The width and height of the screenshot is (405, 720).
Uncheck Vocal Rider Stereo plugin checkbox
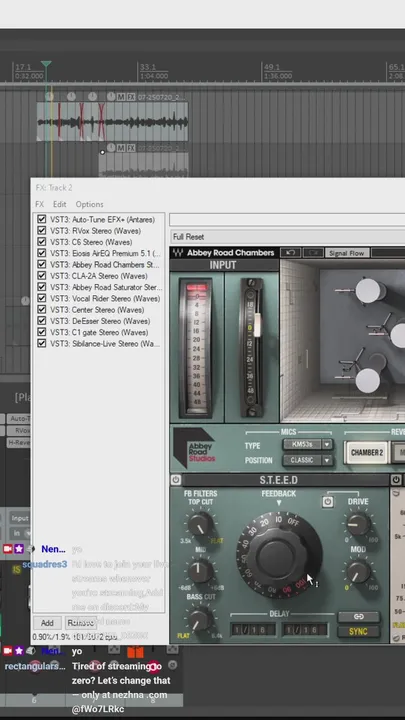point(42,298)
